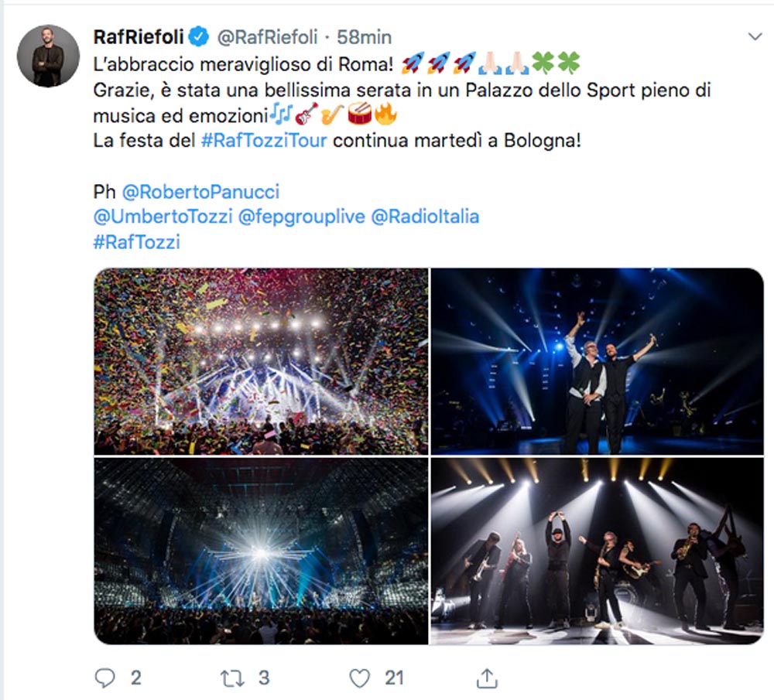Viewport: 774px width, 700px height.
Task: Open the @RafRiefoli handle
Action: 268,37
